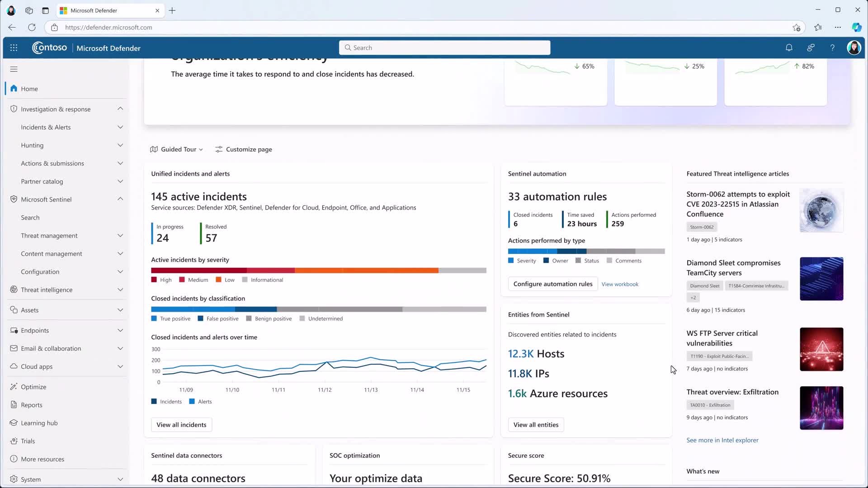This screenshot has height=488, width=868.
Task: Click the Trials icon in sidebar
Action: tap(14, 441)
